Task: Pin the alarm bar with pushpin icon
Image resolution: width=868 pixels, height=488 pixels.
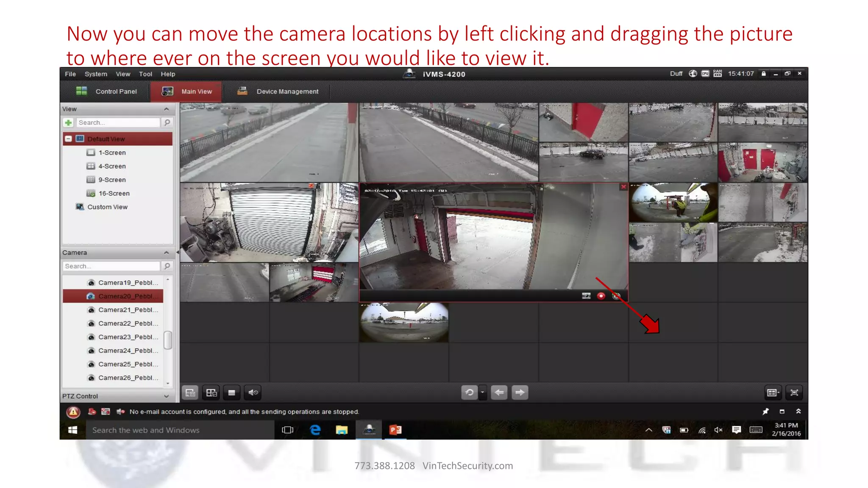Action: [x=765, y=412]
